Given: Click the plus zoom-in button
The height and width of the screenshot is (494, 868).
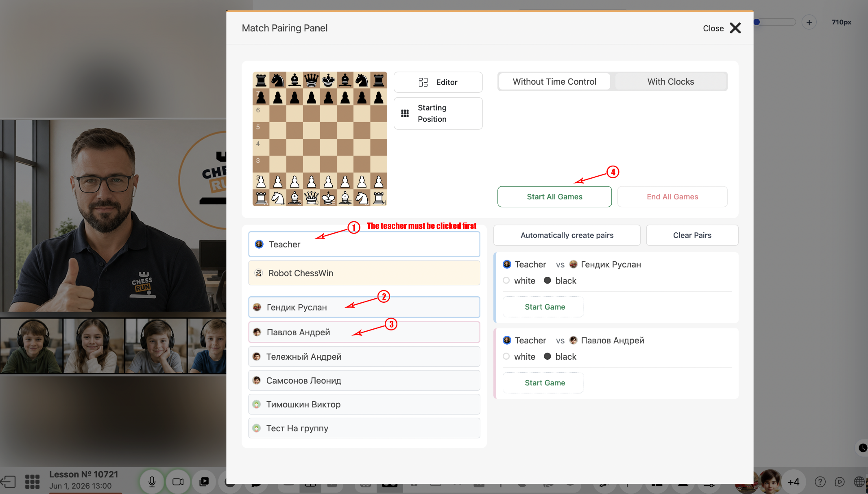Looking at the screenshot, I should pos(809,22).
